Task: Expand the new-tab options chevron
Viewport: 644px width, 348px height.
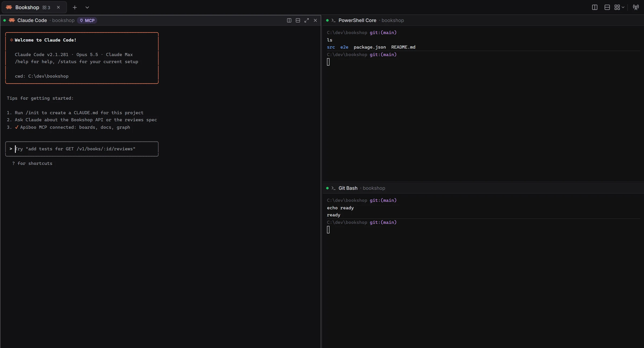Action: 87,8
